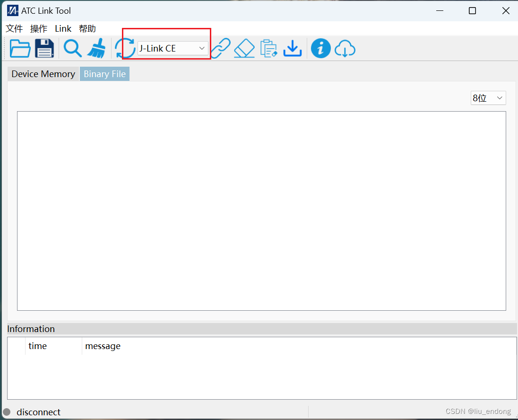518x420 pixels.
Task: Click the download-to-device icon
Action: pyautogui.click(x=293, y=48)
